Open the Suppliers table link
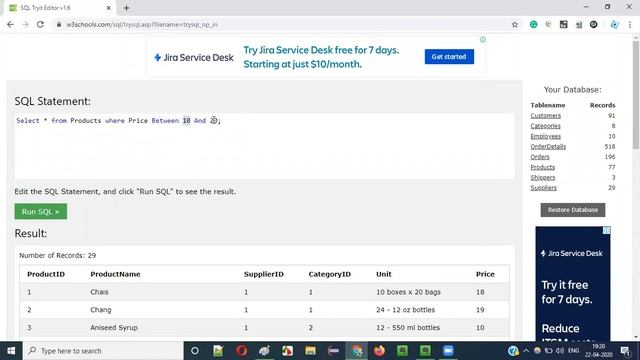640x360 pixels. (x=543, y=188)
